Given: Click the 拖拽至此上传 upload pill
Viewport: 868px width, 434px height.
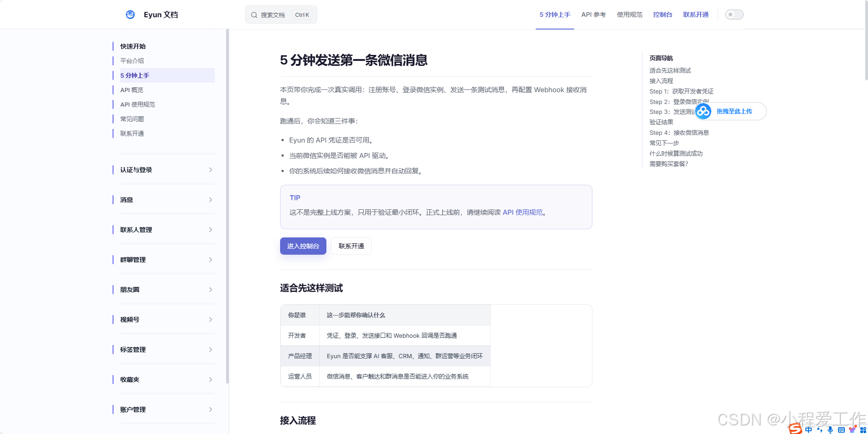Looking at the screenshot, I should click(730, 111).
